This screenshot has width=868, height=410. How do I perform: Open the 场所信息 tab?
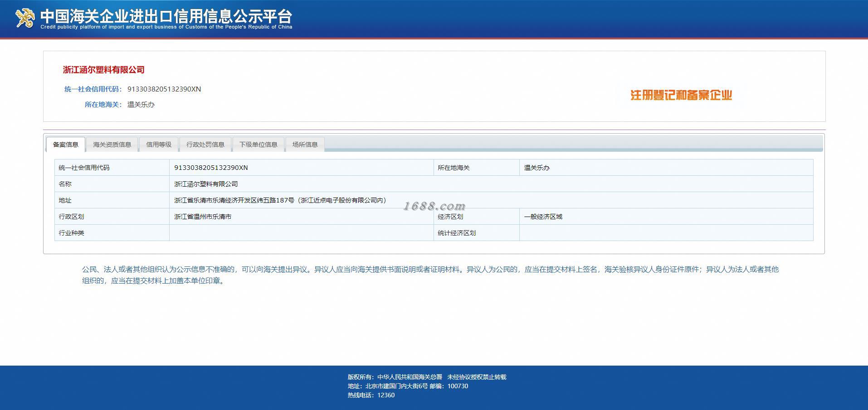click(x=305, y=145)
